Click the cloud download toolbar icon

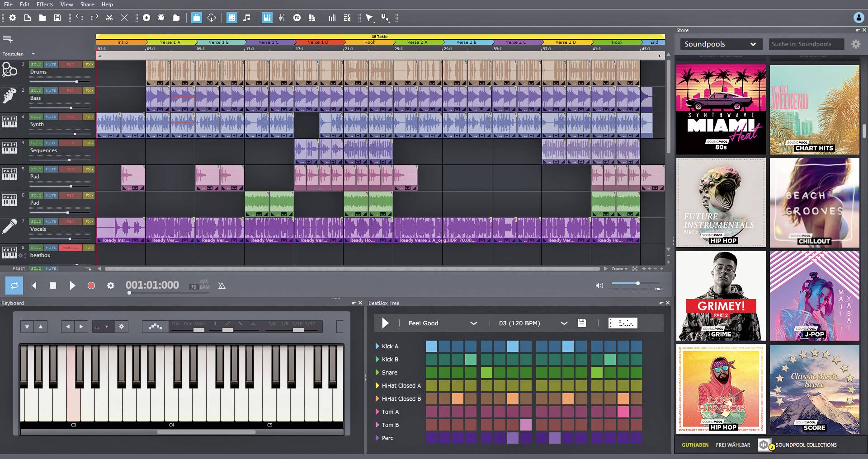(211, 18)
